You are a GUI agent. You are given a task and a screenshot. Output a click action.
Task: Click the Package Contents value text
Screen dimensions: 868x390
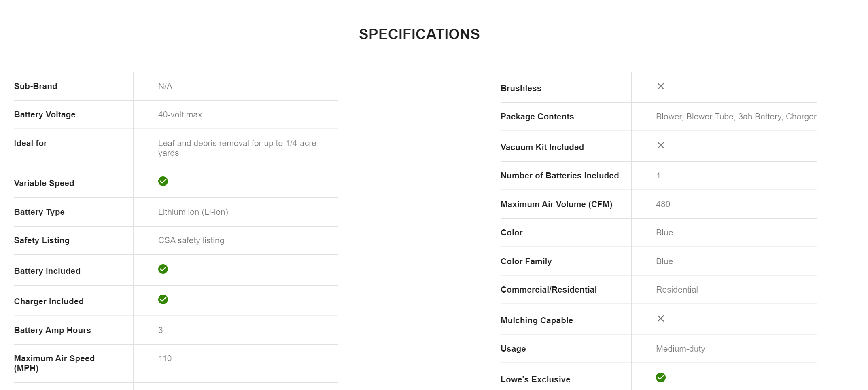[736, 117]
